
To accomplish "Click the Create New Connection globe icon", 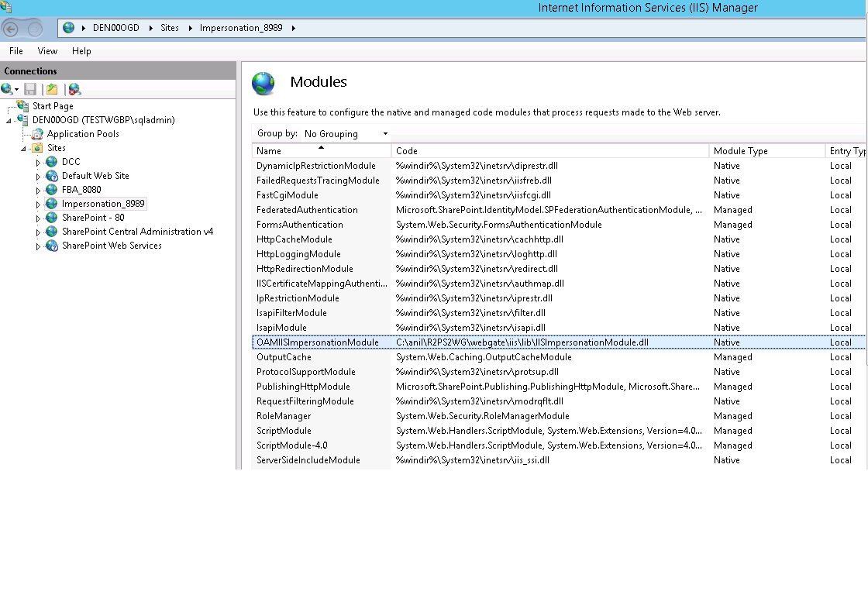I will pyautogui.click(x=7, y=89).
